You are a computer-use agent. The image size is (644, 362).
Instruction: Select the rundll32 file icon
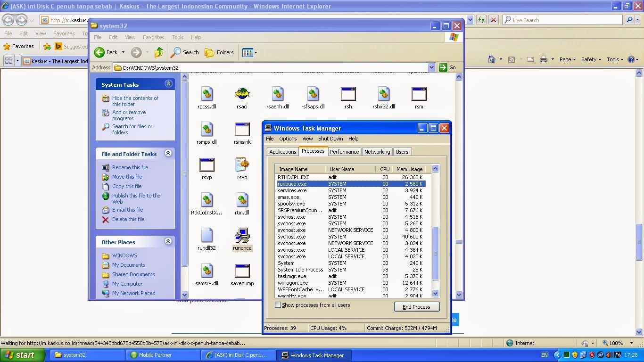[x=207, y=236]
